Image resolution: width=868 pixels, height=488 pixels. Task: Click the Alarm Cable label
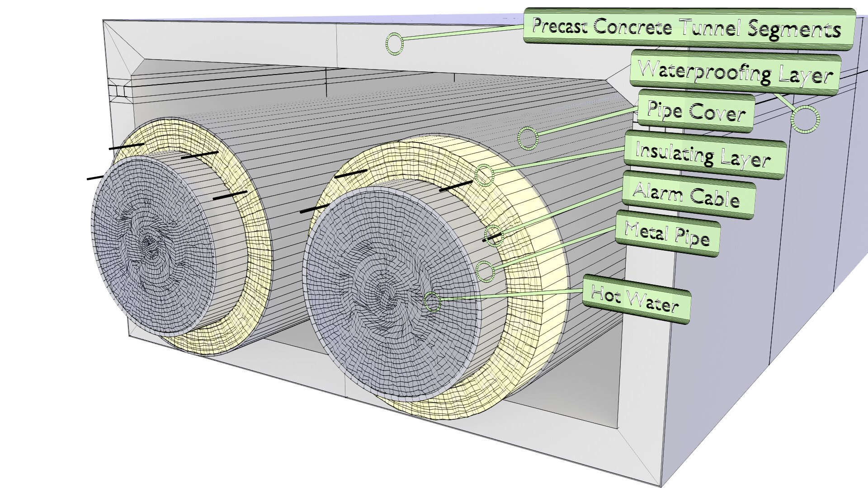pyautogui.click(x=688, y=195)
